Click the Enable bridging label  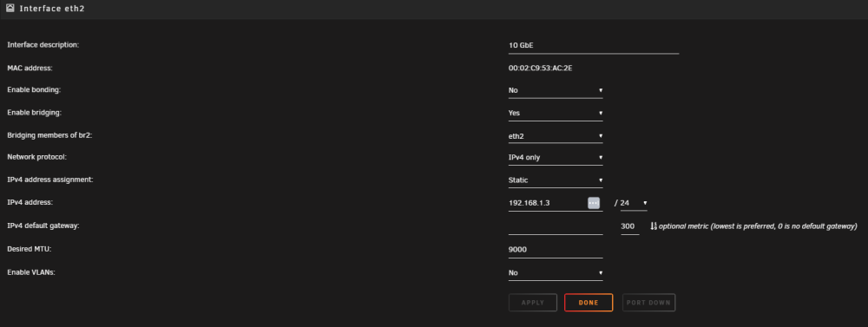click(x=35, y=112)
